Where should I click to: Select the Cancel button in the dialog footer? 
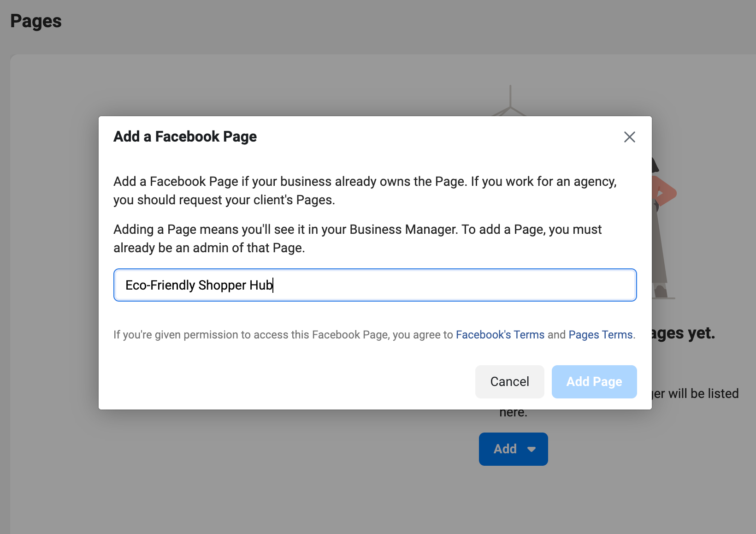(x=509, y=381)
